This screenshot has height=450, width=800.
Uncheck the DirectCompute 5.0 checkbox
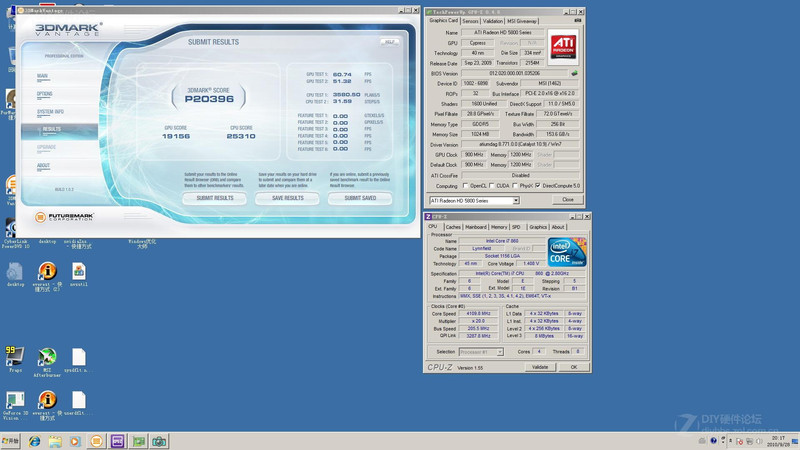tap(538, 186)
